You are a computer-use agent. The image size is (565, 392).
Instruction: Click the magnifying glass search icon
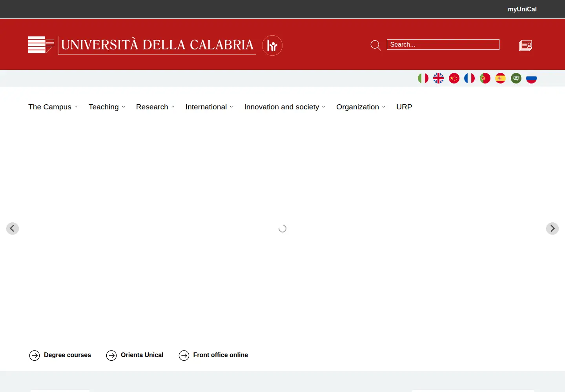[375, 45]
